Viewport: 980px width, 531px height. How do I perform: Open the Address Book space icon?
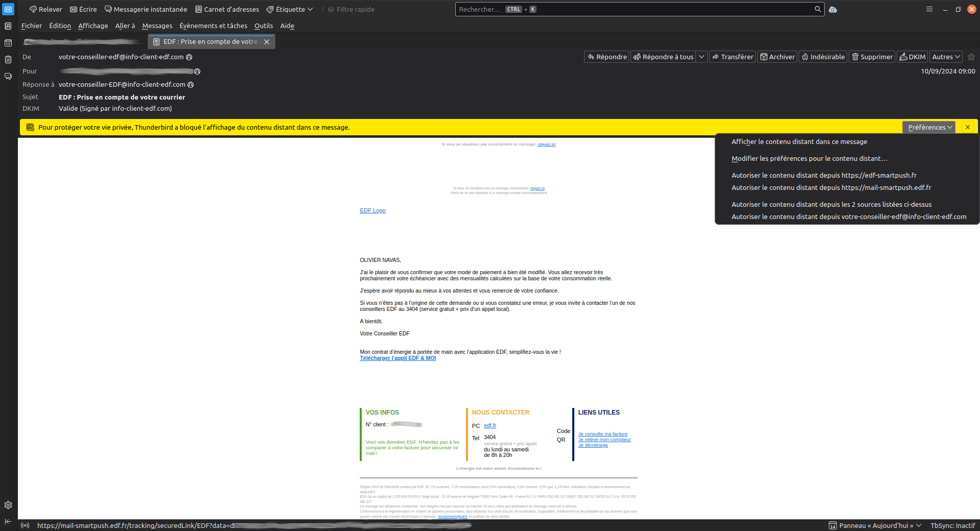click(8, 26)
